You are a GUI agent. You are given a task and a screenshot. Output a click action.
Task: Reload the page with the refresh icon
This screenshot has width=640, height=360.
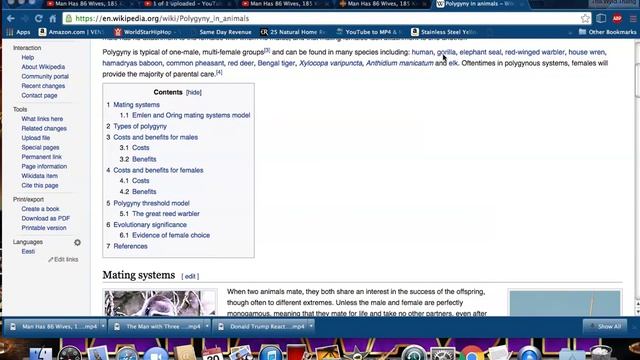38,18
